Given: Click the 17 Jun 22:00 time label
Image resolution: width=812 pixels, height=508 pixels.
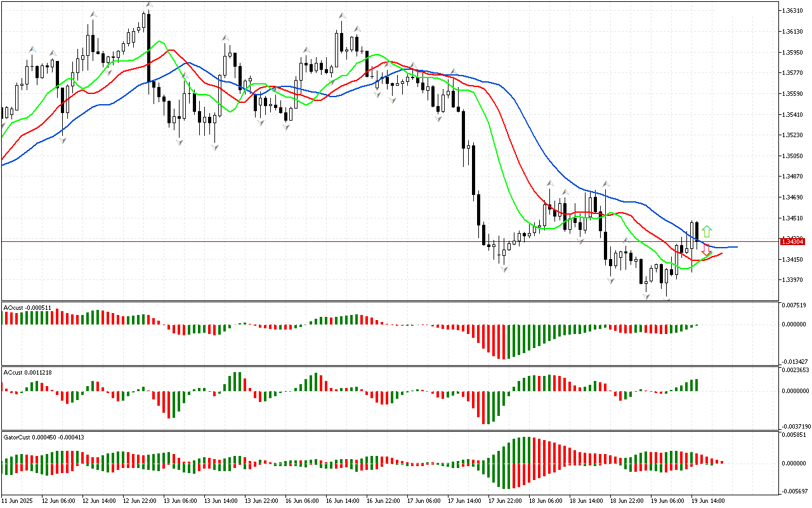Looking at the screenshot, I should (x=504, y=501).
